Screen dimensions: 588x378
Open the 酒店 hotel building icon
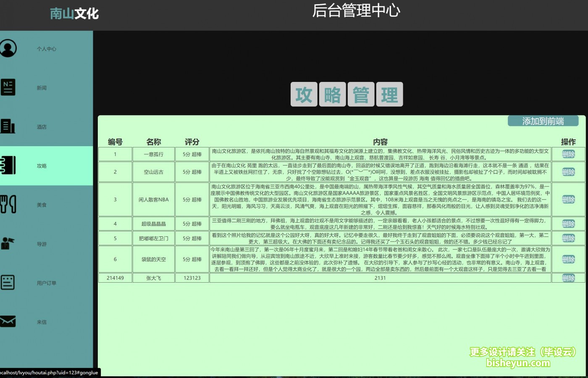[8, 126]
